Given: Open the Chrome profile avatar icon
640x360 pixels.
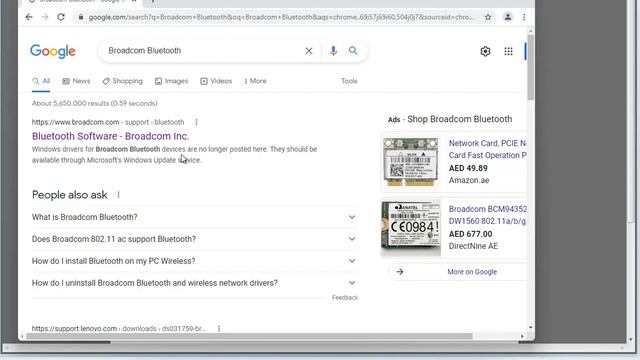Looking at the screenshot, I should point(508,17).
